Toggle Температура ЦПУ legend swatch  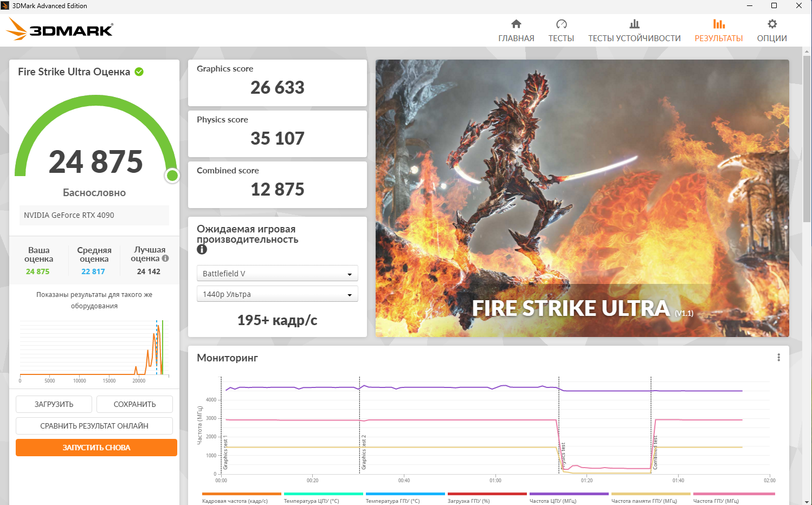point(324,494)
